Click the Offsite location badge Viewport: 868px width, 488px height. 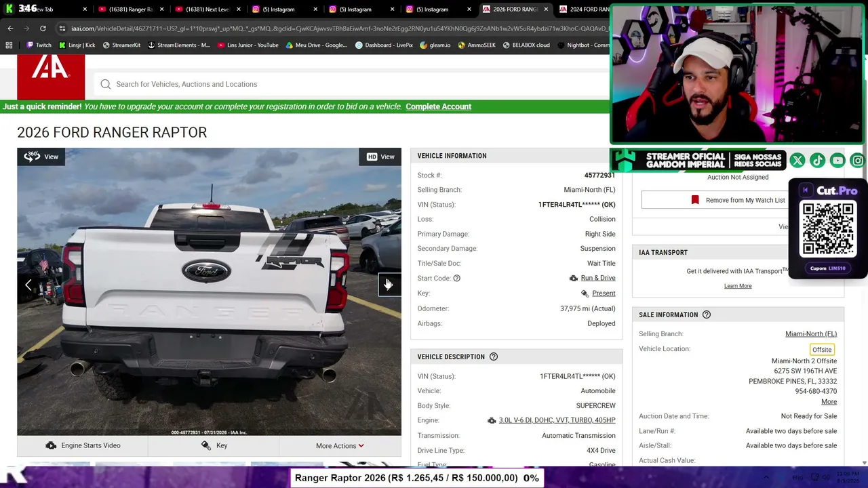pos(822,350)
